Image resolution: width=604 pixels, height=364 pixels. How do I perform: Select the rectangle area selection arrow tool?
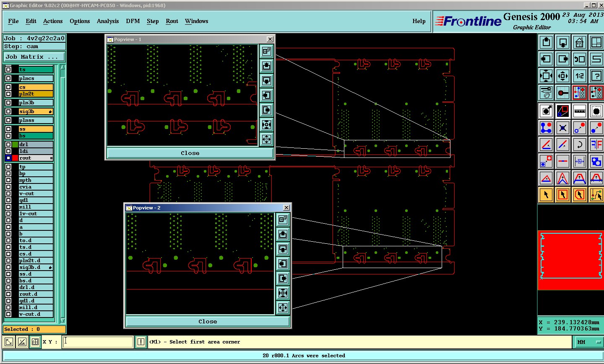pyautogui.click(x=563, y=195)
